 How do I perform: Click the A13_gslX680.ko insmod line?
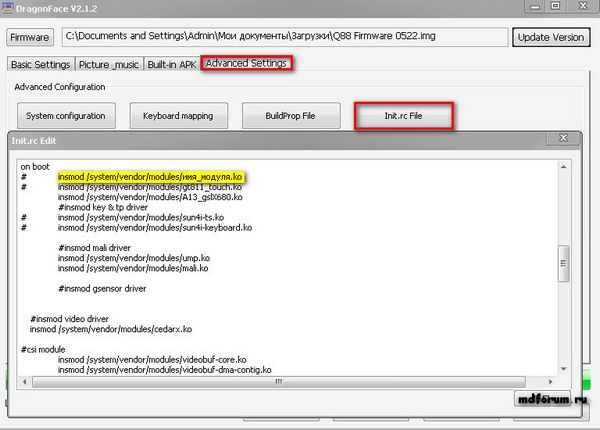coord(150,197)
